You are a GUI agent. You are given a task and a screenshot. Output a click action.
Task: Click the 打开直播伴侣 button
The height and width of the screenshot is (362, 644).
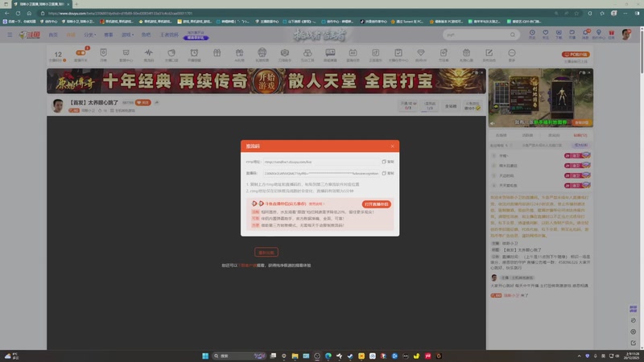tap(376, 204)
